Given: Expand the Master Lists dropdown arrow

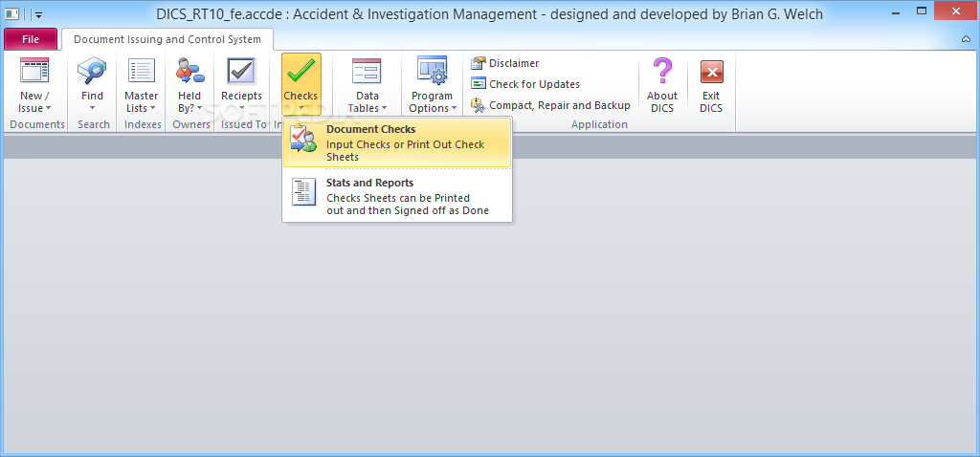Looking at the screenshot, I should (x=152, y=109).
